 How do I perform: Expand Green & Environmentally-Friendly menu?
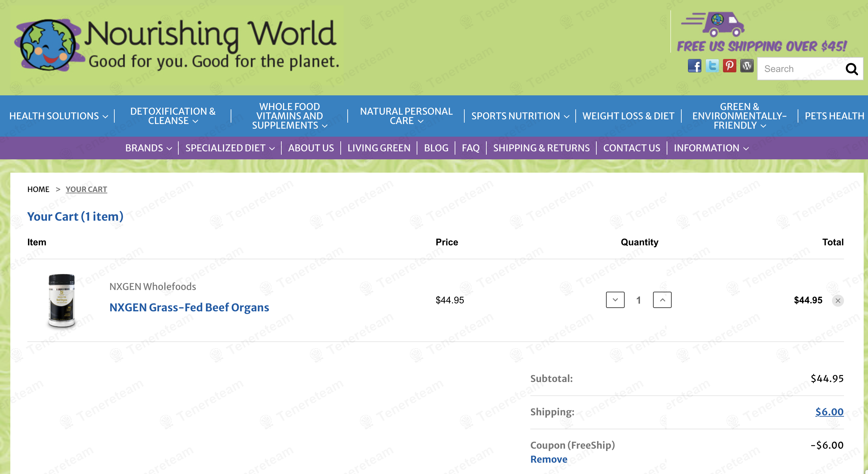tap(740, 116)
